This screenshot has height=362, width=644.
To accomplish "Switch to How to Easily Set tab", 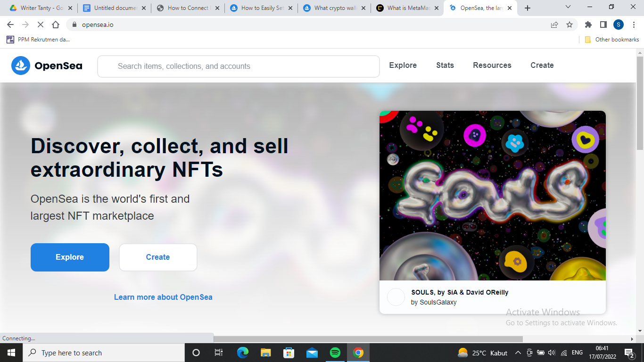I will click(x=262, y=8).
